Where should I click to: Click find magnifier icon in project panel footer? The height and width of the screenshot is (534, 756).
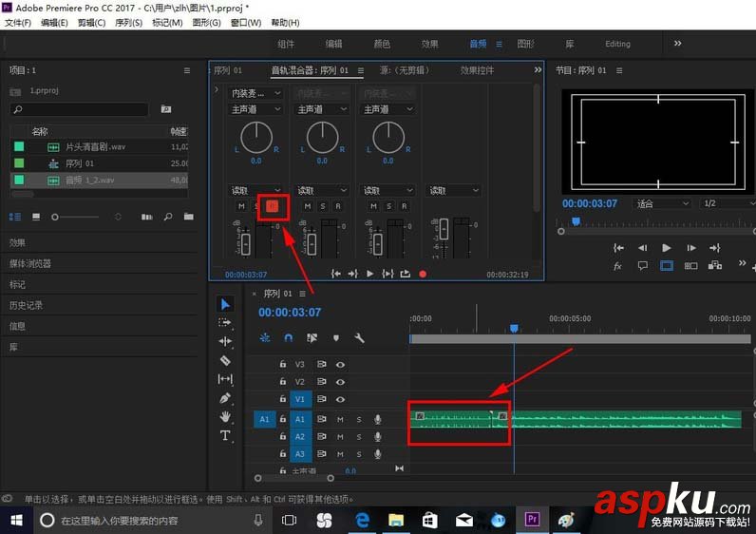click(x=168, y=217)
